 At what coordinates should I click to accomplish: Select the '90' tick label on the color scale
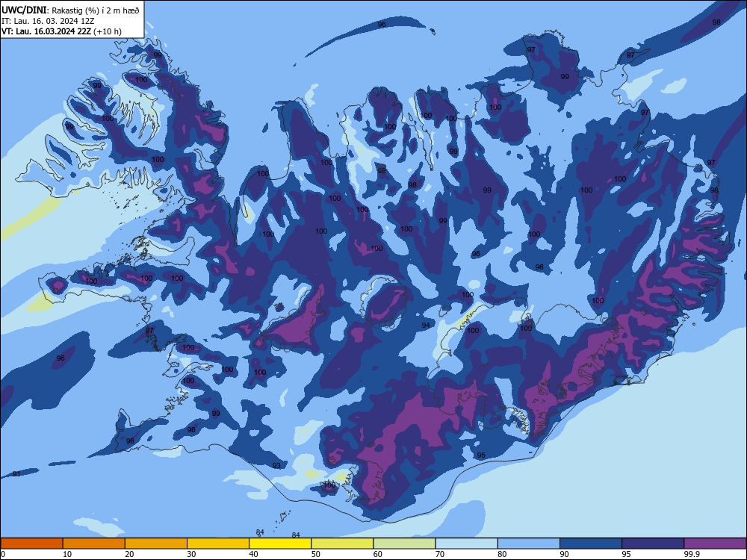pos(564,554)
